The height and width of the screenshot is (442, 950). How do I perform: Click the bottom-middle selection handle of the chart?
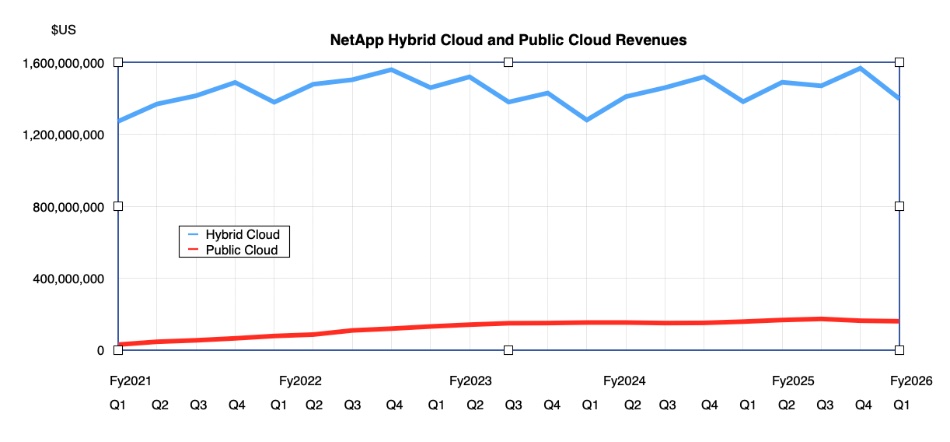click(x=508, y=350)
